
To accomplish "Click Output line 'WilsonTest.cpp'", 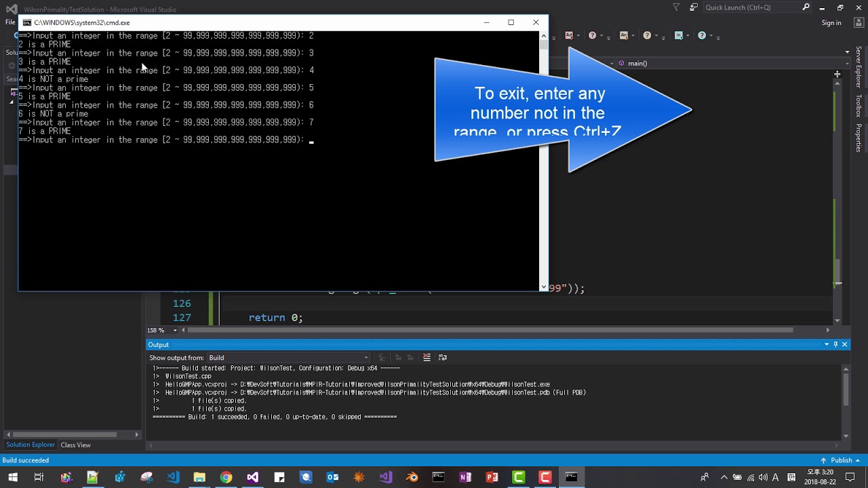I will [189, 376].
